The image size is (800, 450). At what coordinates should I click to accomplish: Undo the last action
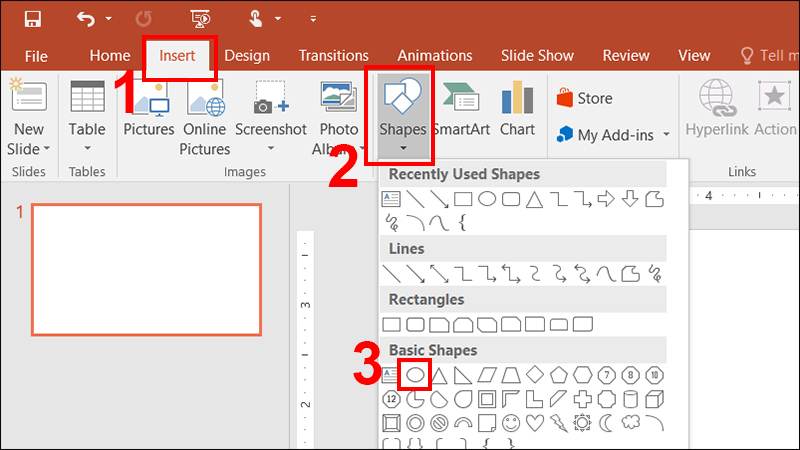87,18
